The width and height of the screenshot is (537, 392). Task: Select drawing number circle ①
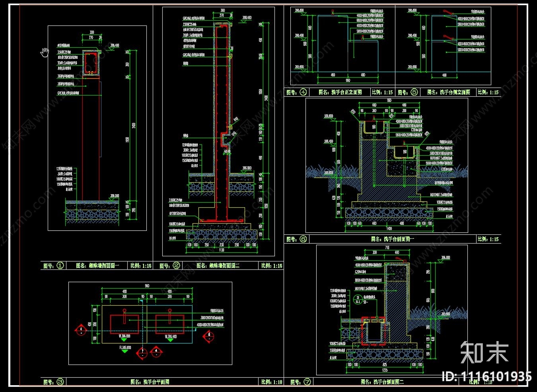click(x=60, y=265)
